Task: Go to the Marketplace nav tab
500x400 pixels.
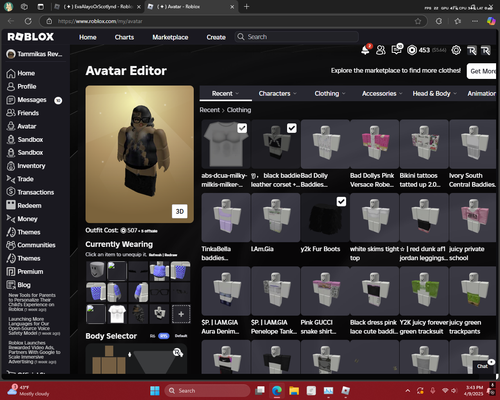Action: click(x=170, y=37)
